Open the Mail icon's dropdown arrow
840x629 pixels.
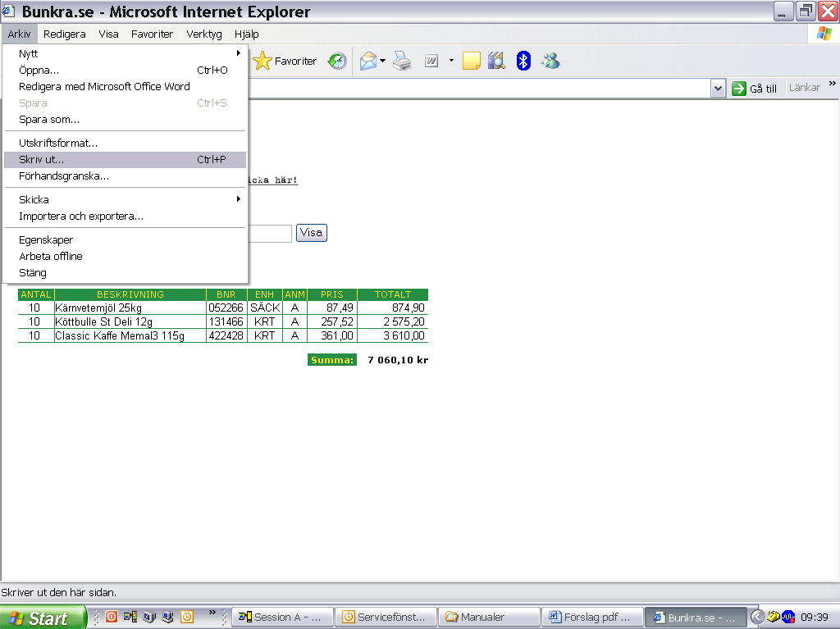[382, 61]
